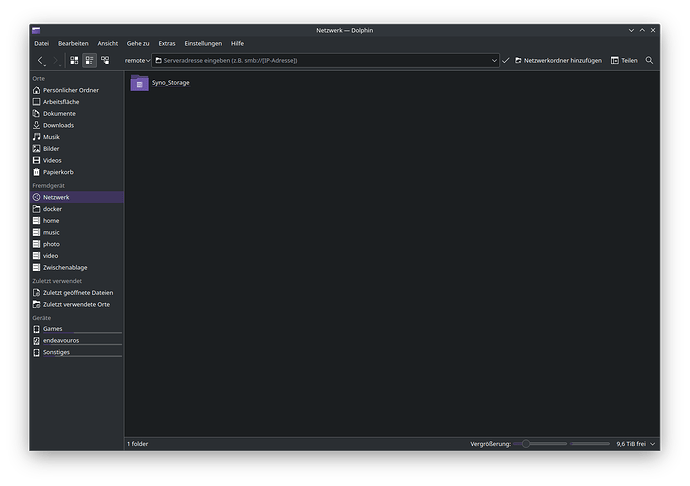Open Sonstiges device
Image resolution: width=690 pixels, height=486 pixels.
[77, 352]
